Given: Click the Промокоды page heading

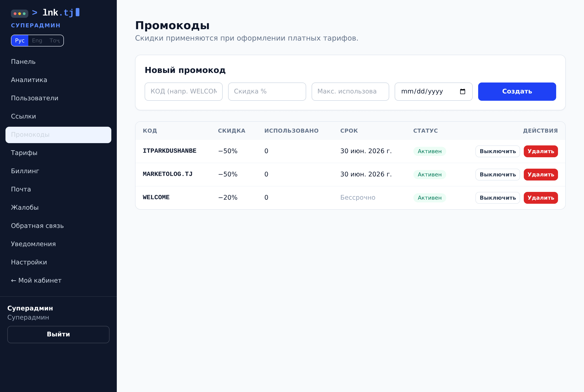Looking at the screenshot, I should pos(172,26).
